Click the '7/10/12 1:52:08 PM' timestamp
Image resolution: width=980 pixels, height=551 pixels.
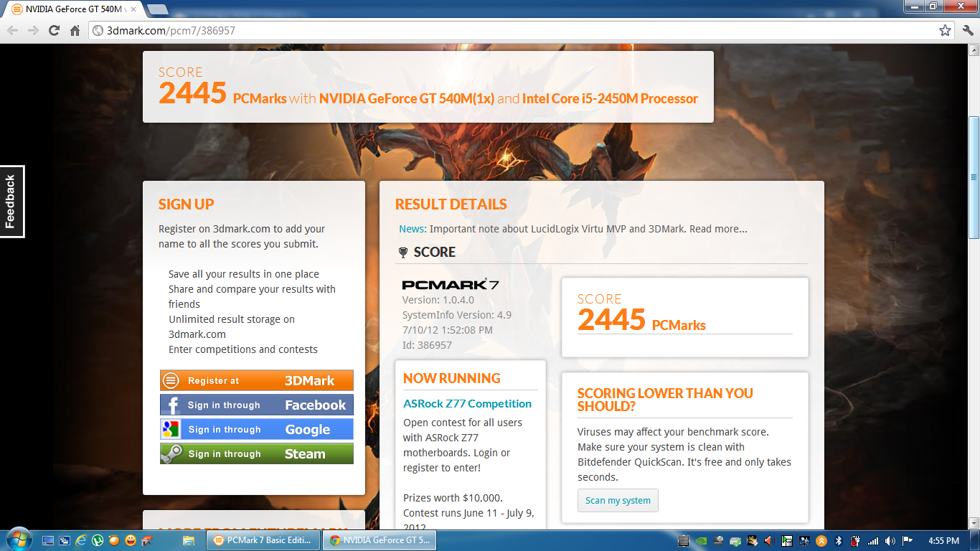(448, 330)
